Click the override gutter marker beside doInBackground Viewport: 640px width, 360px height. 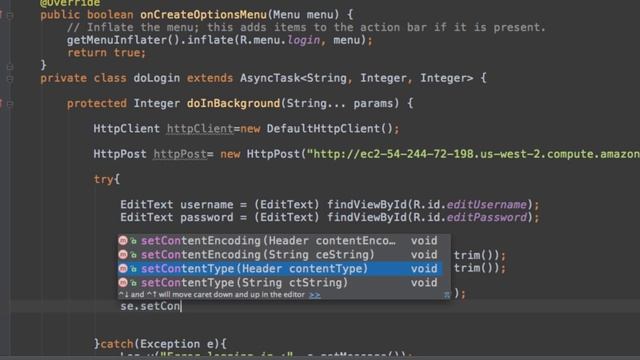[1, 104]
